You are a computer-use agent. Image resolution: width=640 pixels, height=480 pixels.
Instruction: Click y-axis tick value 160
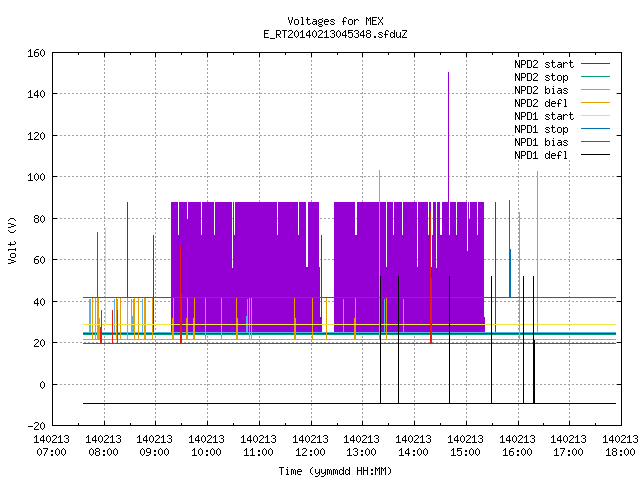coord(36,53)
